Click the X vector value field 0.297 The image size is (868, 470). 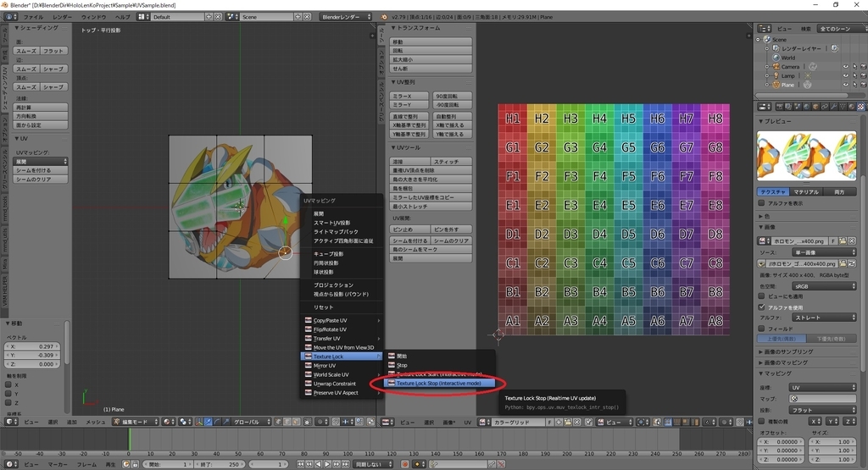[33, 346]
